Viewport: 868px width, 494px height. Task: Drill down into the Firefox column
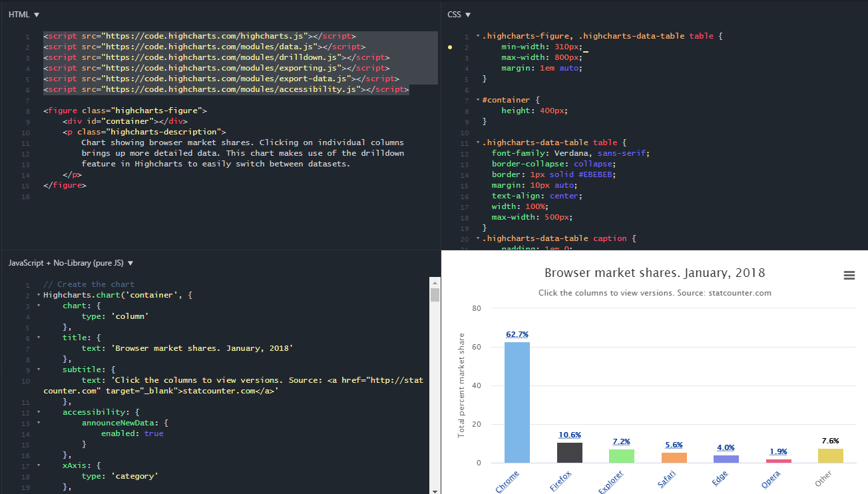tap(570, 453)
